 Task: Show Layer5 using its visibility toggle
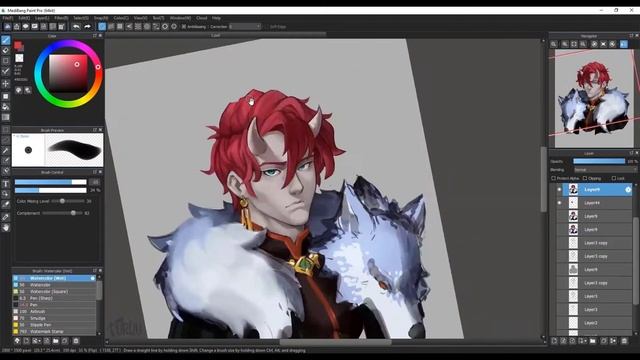[x=559, y=296]
